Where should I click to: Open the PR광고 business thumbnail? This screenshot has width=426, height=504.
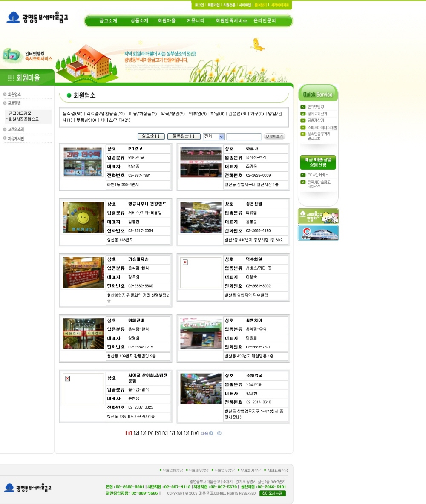coord(83,162)
